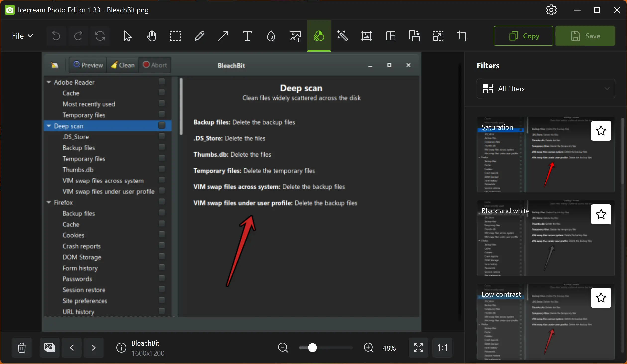Apply the Black and white filter thumbnail
Viewport: 627px width, 364px height.
pos(546,238)
